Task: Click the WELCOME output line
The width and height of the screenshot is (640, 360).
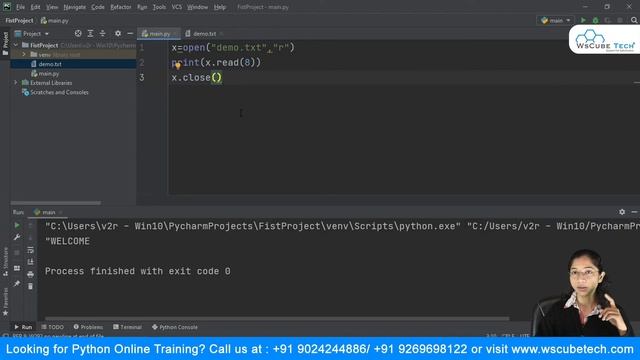Action: click(67, 241)
